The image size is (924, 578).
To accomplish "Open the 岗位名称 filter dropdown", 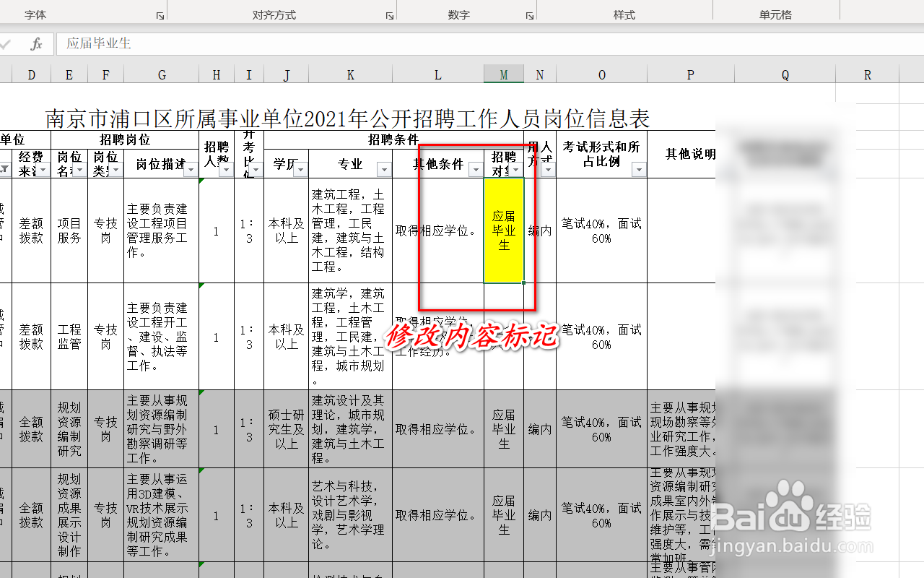I will pos(80,170).
